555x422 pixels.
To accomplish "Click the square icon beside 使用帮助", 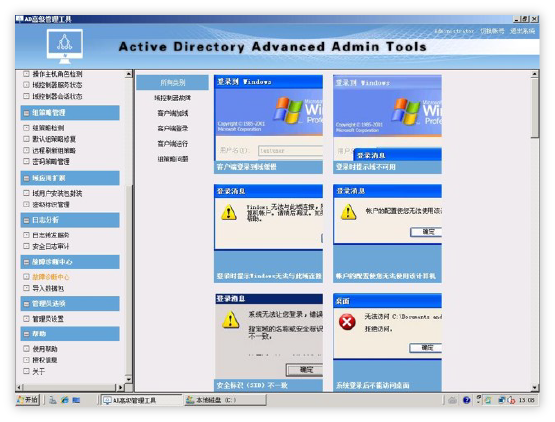I will tap(26, 349).
